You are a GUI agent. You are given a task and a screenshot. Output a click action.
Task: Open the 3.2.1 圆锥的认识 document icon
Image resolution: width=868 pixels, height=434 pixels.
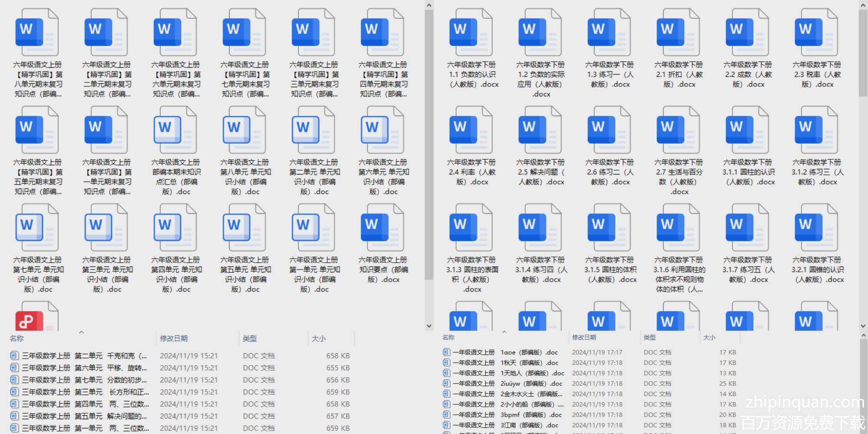(x=816, y=228)
